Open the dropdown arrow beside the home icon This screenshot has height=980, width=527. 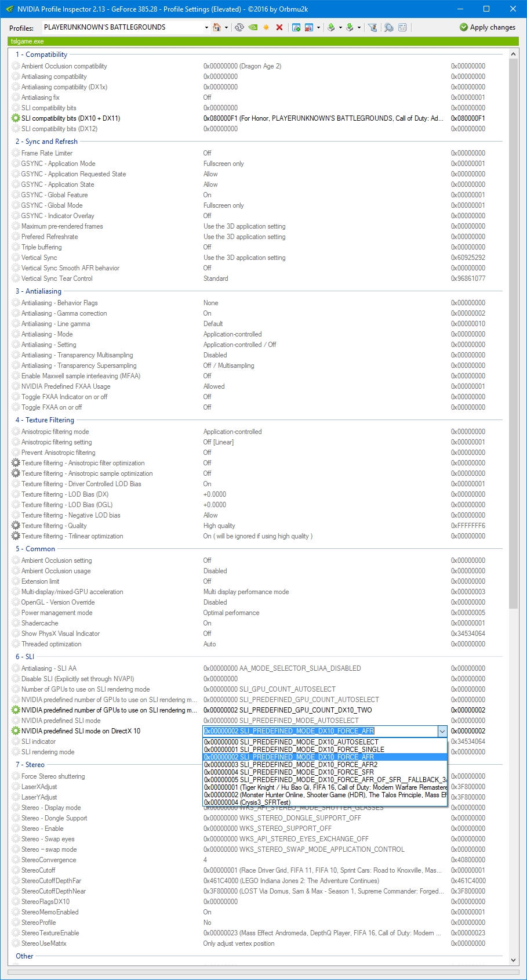pyautogui.click(x=226, y=27)
